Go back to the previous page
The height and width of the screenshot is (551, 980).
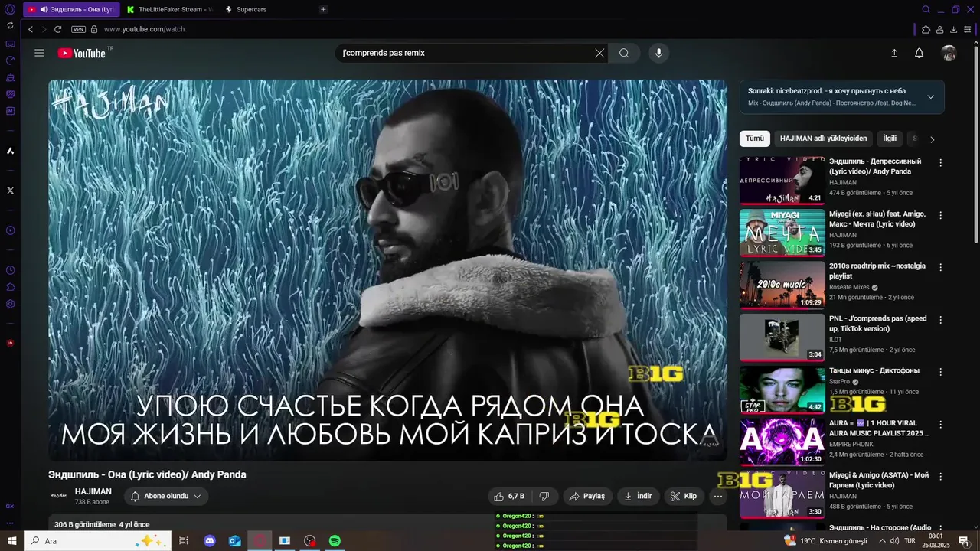point(31,29)
